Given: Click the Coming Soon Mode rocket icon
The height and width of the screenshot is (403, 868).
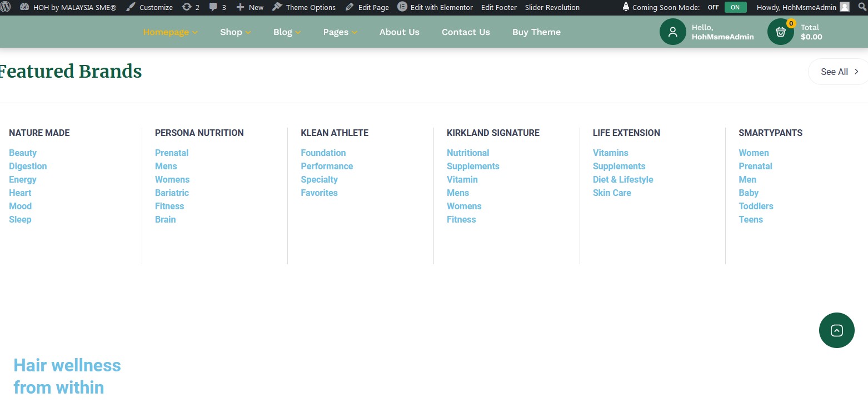Looking at the screenshot, I should (626, 7).
